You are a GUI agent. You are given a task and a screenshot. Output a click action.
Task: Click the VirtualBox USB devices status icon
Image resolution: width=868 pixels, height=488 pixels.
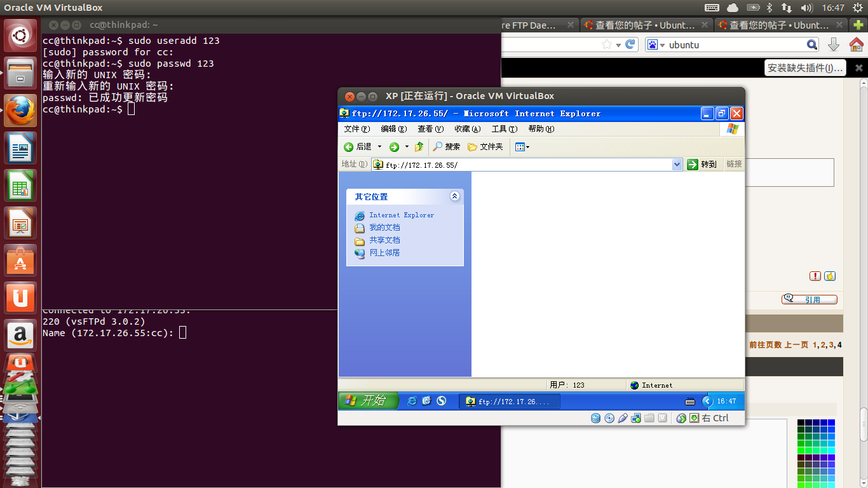coord(623,418)
